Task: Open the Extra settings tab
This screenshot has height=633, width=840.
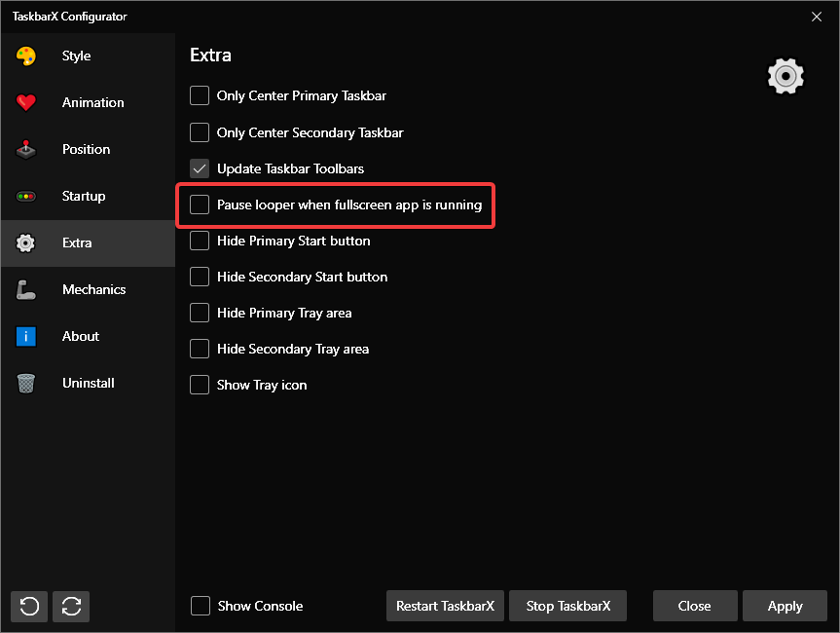Action: coord(77,242)
